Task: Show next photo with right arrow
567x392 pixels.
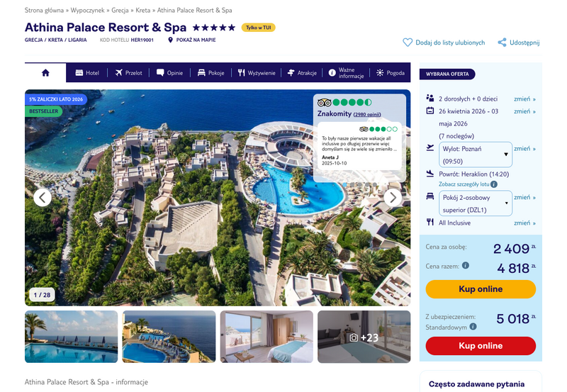Action: pos(393,198)
